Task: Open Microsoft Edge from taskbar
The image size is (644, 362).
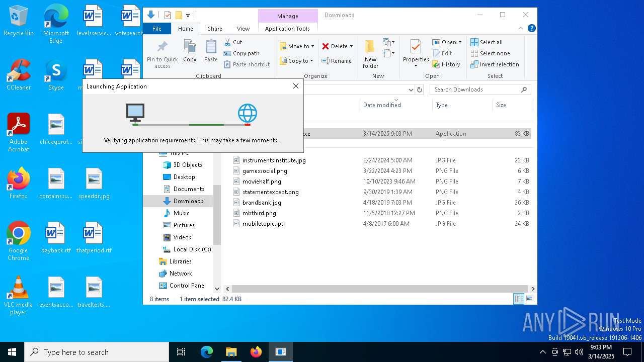Action: pyautogui.click(x=207, y=352)
